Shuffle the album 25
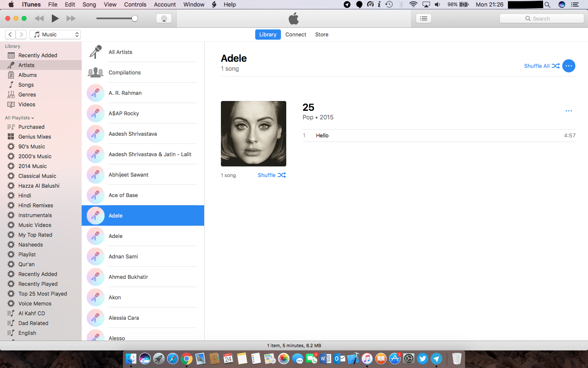Viewport: 588px width, 368px height. [x=272, y=175]
